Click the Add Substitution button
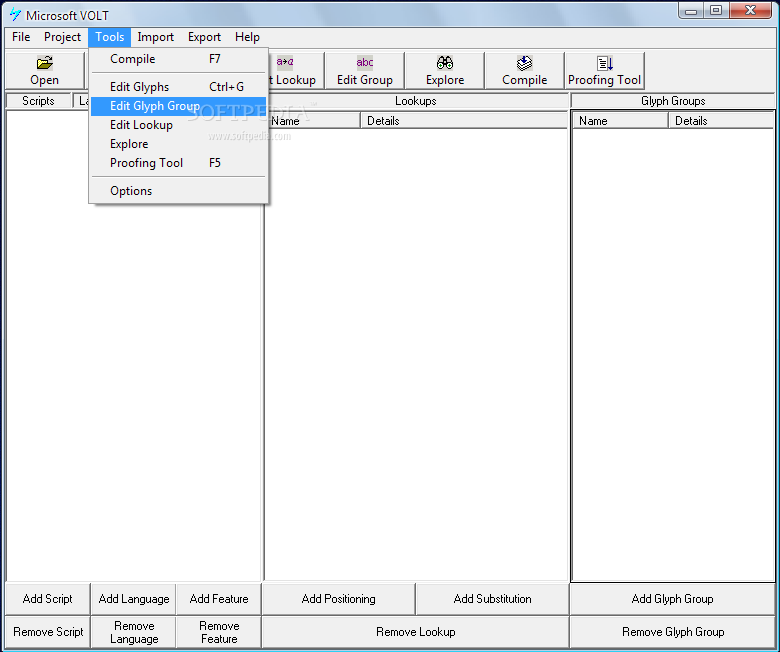This screenshot has height=652, width=780. 492,599
